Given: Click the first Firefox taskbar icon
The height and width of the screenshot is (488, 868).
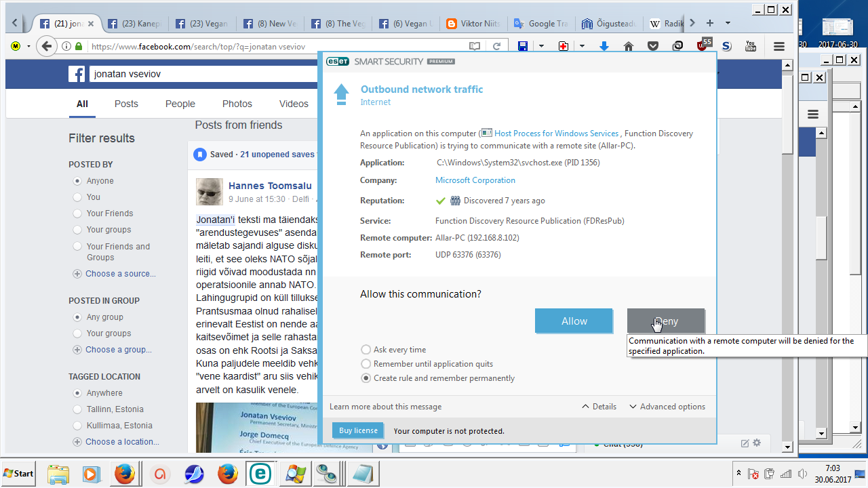Looking at the screenshot, I should (x=124, y=473).
